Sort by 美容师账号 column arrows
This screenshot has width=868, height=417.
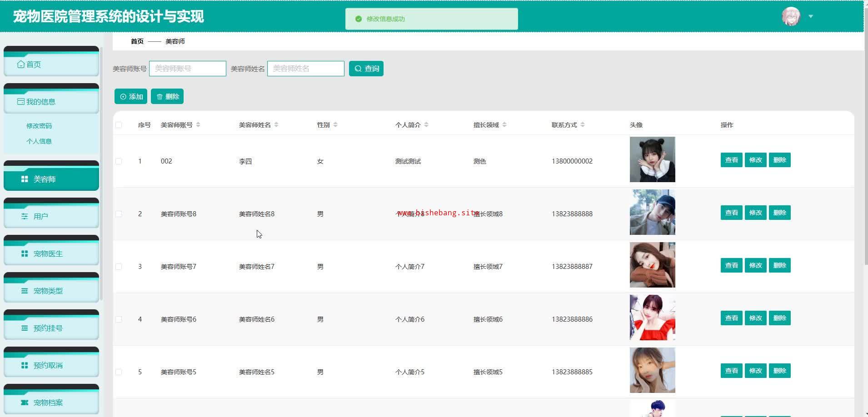198,125
